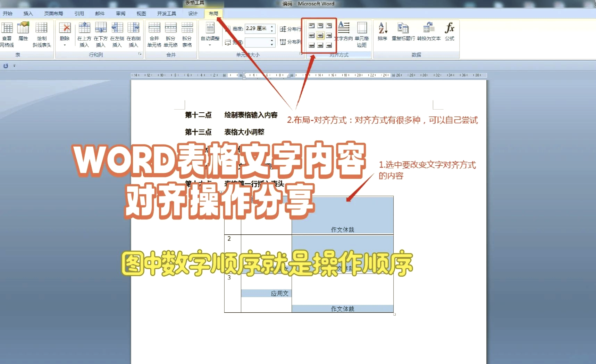
Task: Open the Delete (删除) table dropdown
Action: (x=65, y=34)
